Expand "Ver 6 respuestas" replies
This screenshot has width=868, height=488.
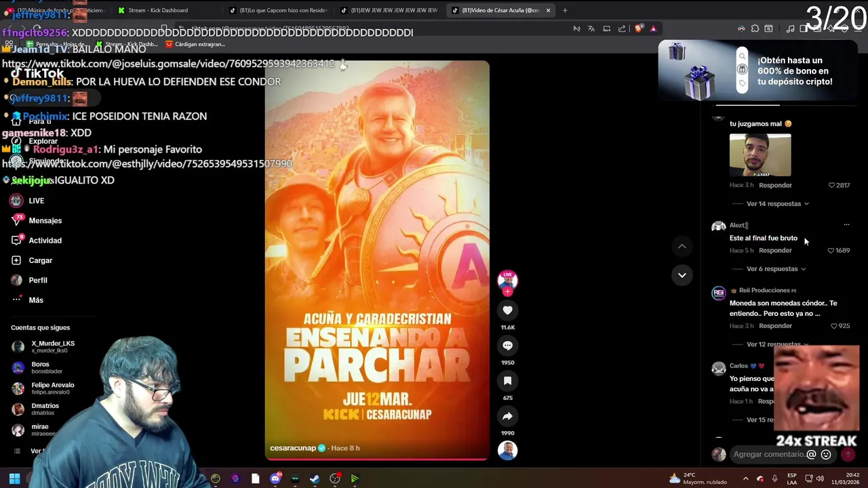(x=776, y=269)
